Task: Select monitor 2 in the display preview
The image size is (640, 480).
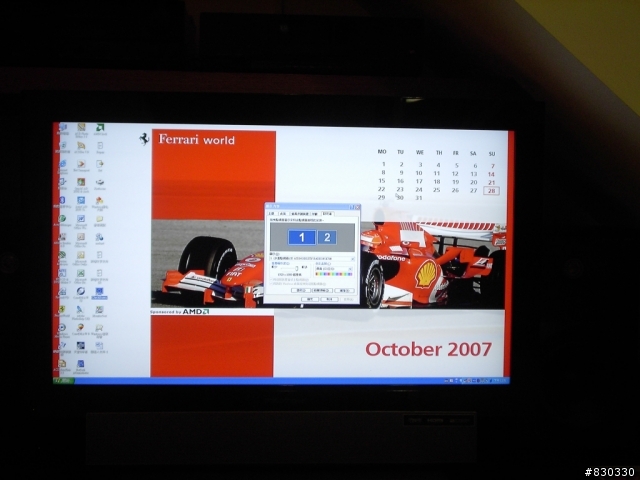Action: click(327, 237)
